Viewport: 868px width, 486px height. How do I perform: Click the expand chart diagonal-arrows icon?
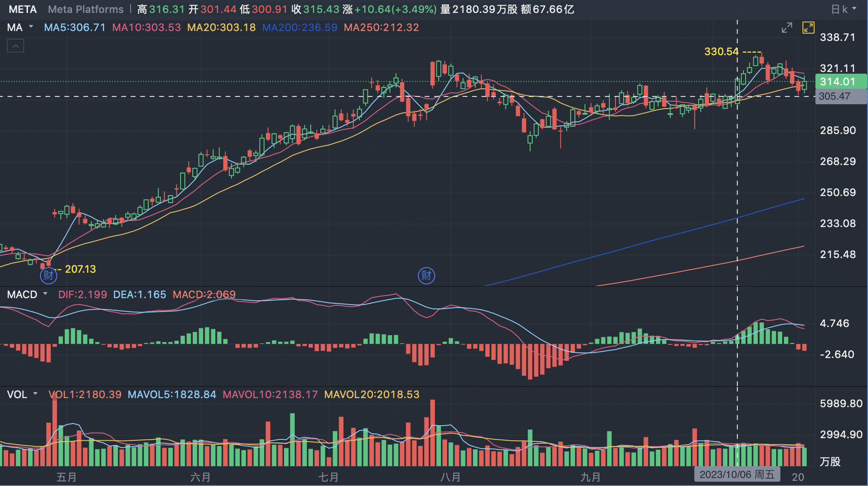(787, 28)
